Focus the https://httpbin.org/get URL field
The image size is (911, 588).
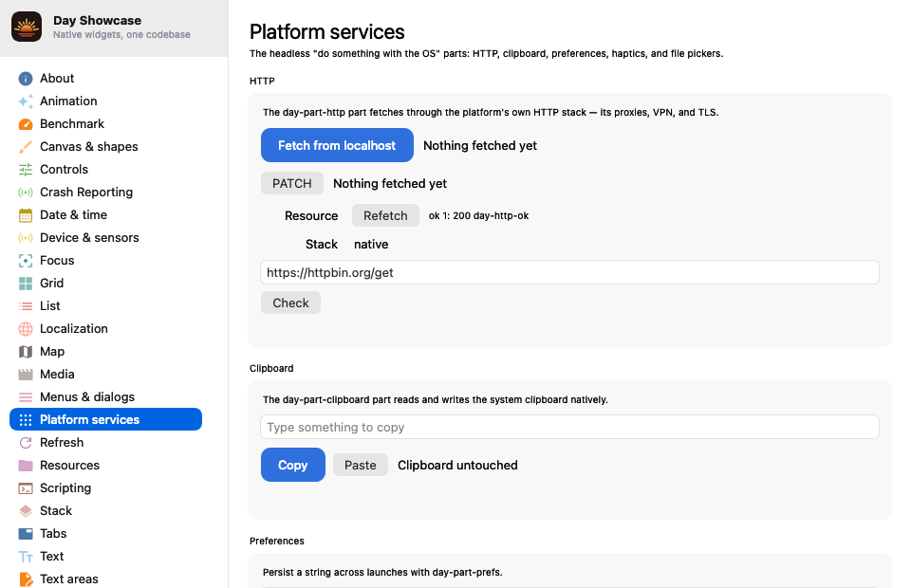point(569,272)
